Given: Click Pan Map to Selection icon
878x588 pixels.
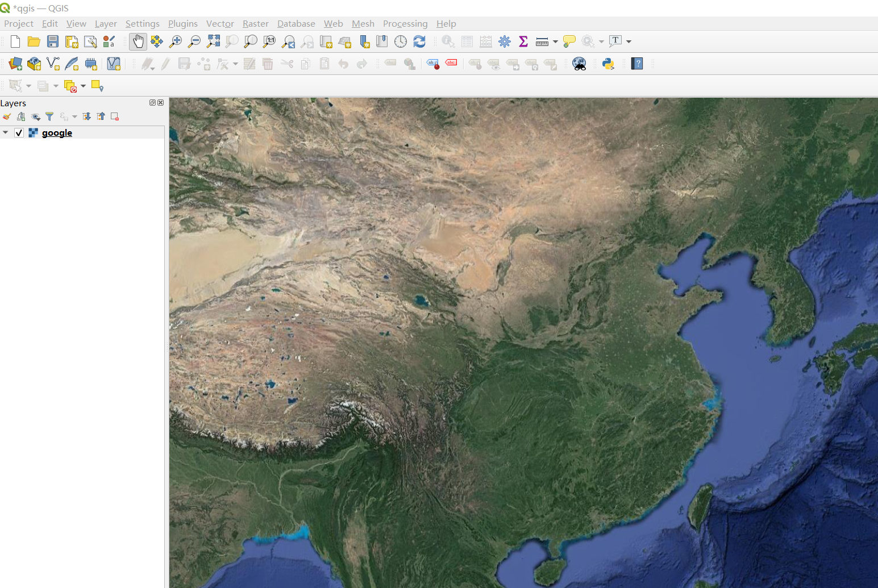Looking at the screenshot, I should point(157,41).
